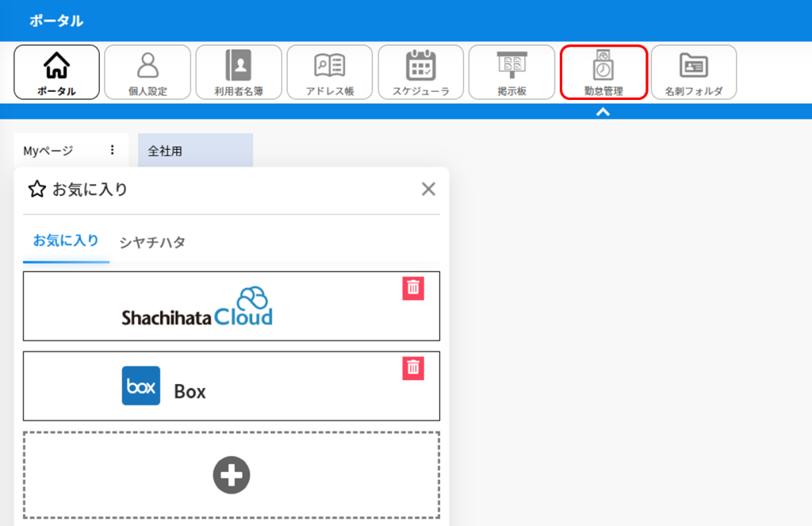The height and width of the screenshot is (526, 812).
Task: Open 個人設定 personal settings
Action: click(147, 72)
